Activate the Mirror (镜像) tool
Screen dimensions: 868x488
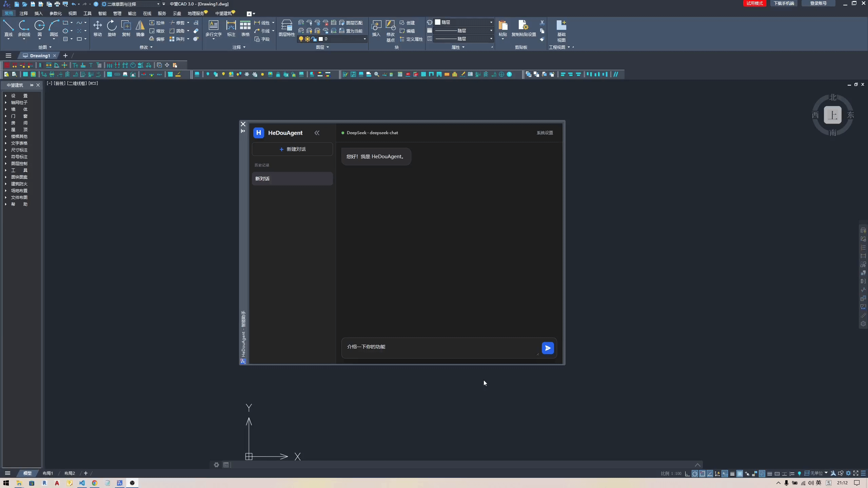pos(140,28)
